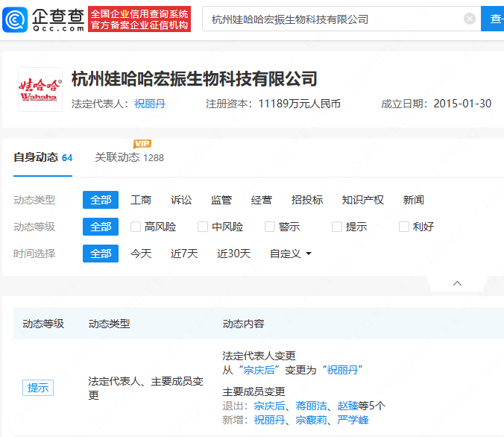Screen dimensions: 504x437
Task: Open legal representative 祝丽丹 link in header
Action: (x=149, y=104)
